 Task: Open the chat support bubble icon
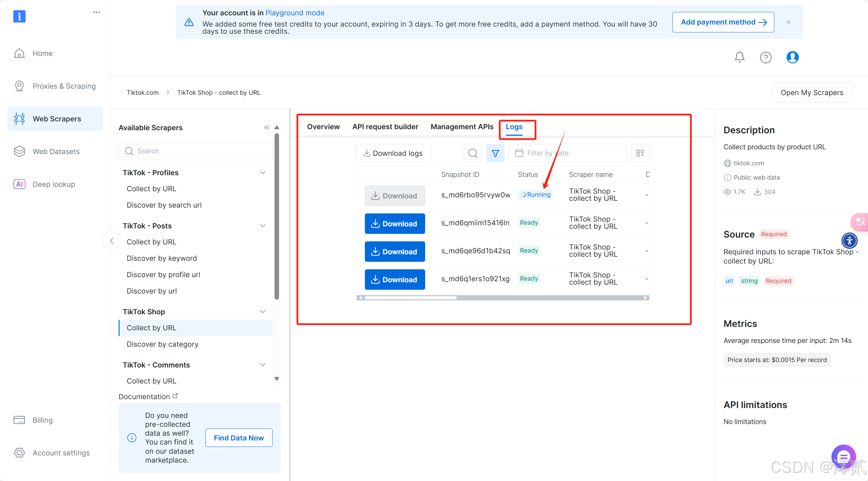tap(843, 456)
